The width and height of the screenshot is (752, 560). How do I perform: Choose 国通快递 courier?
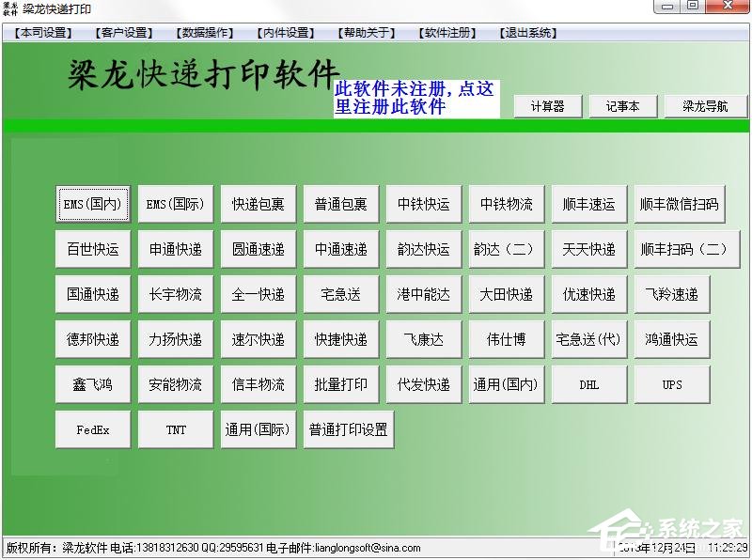tap(92, 294)
